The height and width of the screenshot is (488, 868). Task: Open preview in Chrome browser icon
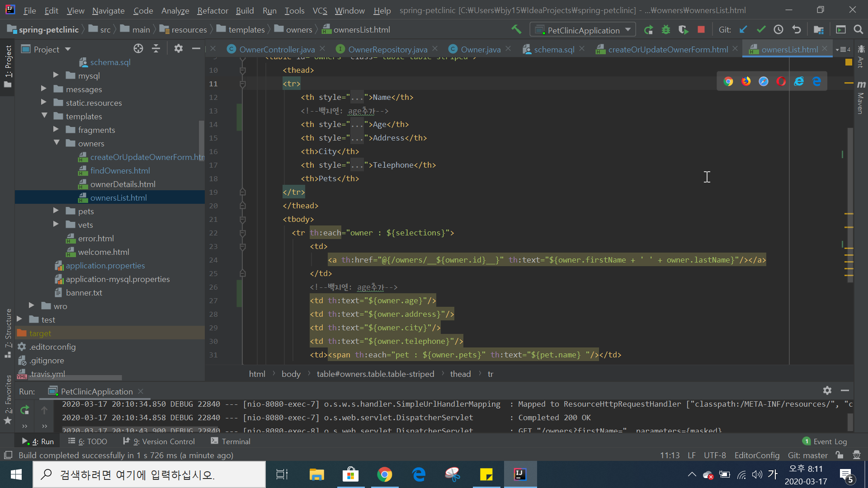click(728, 81)
